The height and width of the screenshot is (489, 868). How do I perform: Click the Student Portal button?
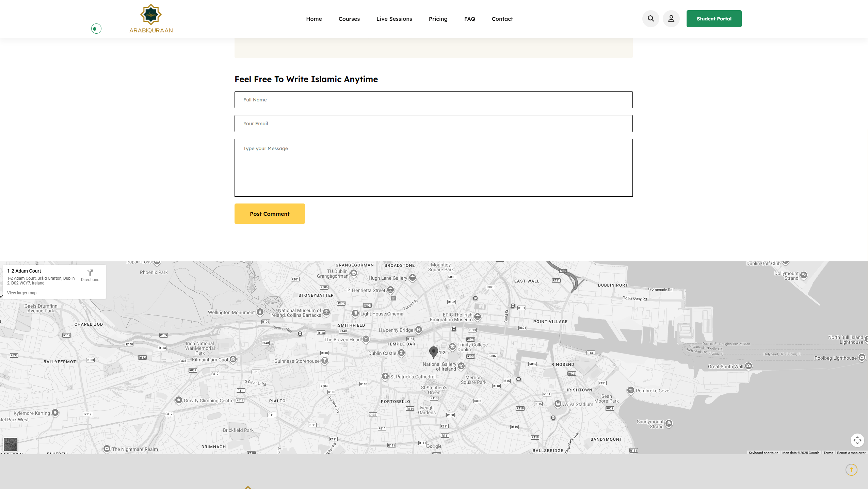pyautogui.click(x=713, y=19)
